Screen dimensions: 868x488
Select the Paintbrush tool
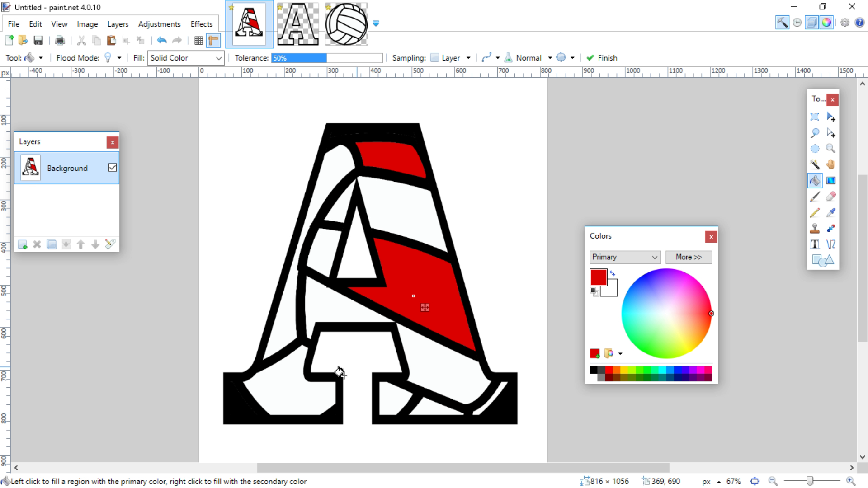tap(815, 197)
